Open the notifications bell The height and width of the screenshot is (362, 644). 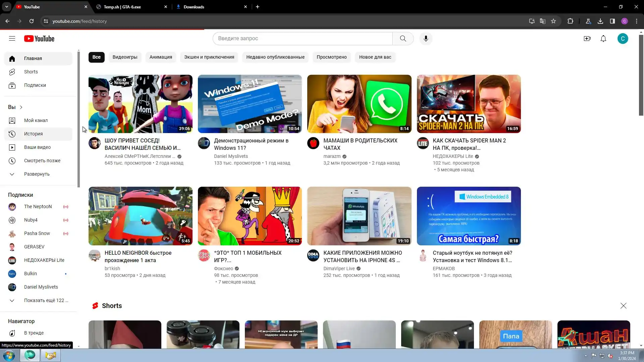point(603,39)
